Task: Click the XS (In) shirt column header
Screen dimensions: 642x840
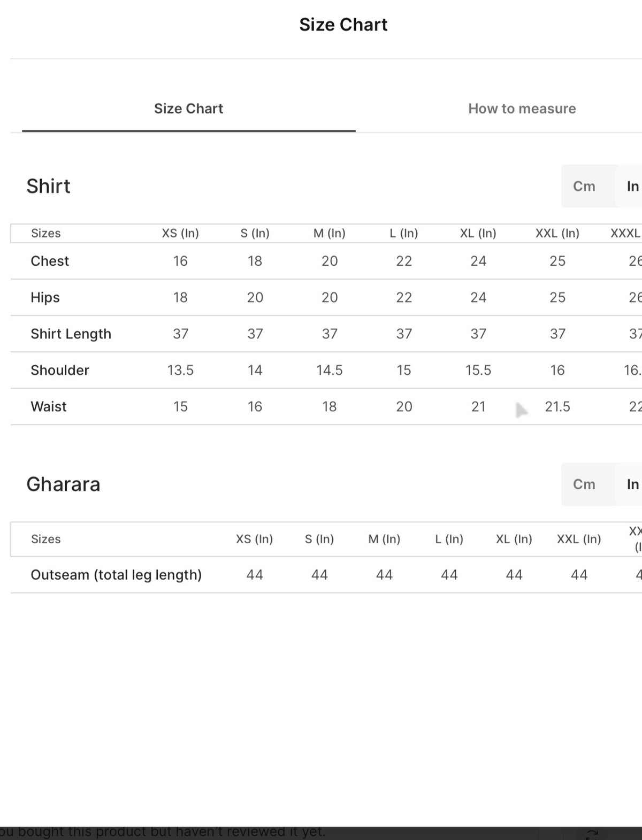Action: click(180, 233)
